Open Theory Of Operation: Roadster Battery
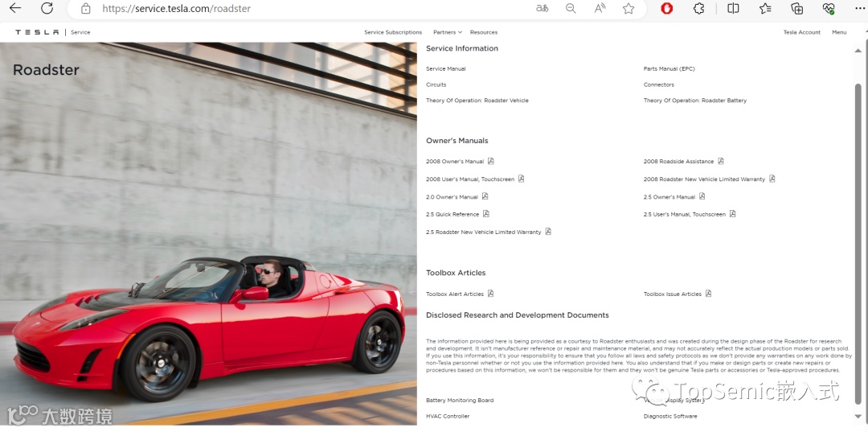The image size is (868, 432). pos(694,101)
